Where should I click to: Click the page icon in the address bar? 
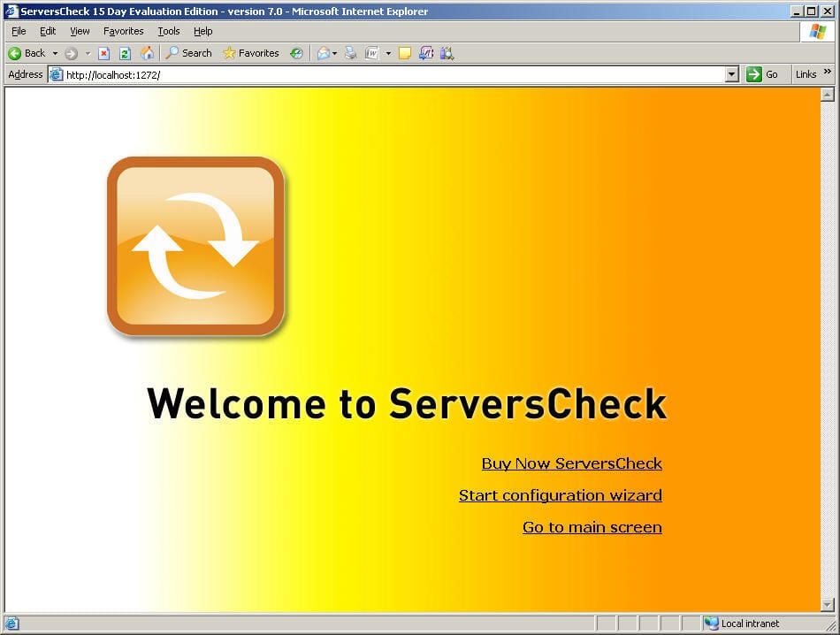point(56,74)
